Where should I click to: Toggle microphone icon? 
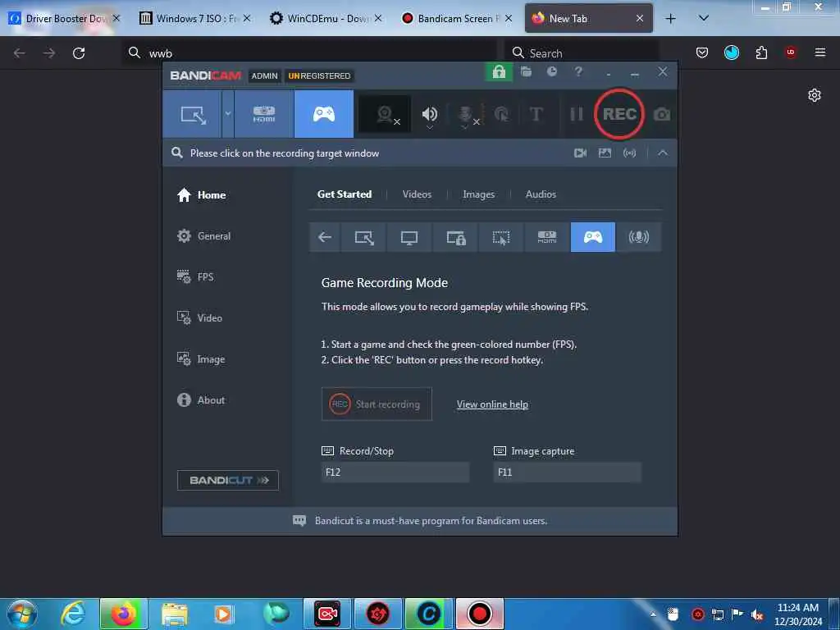point(466,114)
